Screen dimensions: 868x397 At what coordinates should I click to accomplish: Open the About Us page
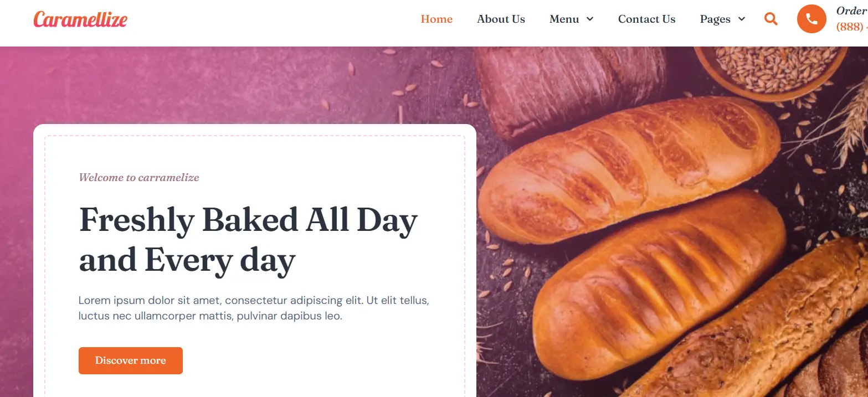(x=501, y=19)
